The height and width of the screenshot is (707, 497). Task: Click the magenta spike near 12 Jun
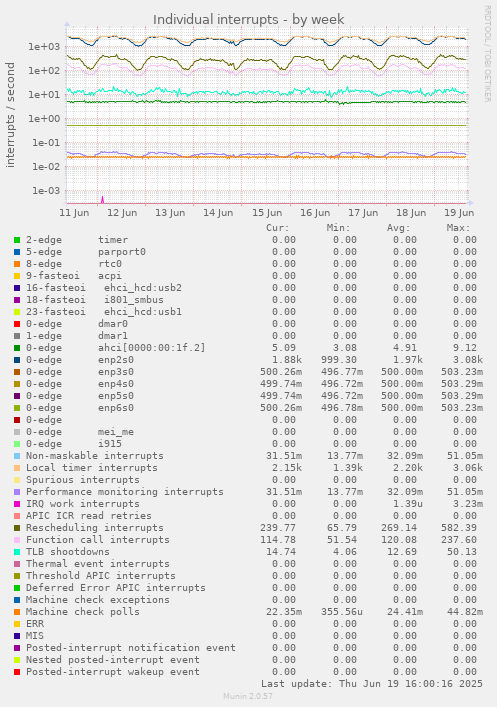click(x=102, y=200)
